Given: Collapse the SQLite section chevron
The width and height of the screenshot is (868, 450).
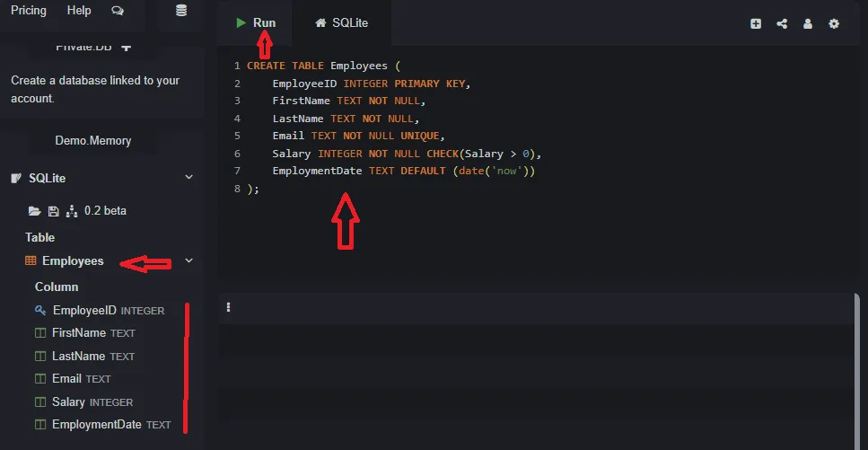Looking at the screenshot, I should click(x=189, y=178).
